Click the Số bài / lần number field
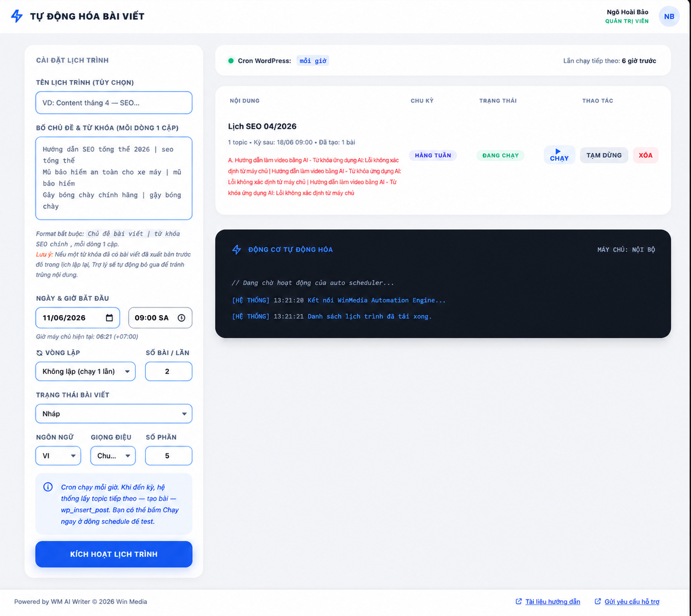The image size is (691, 616). (168, 371)
